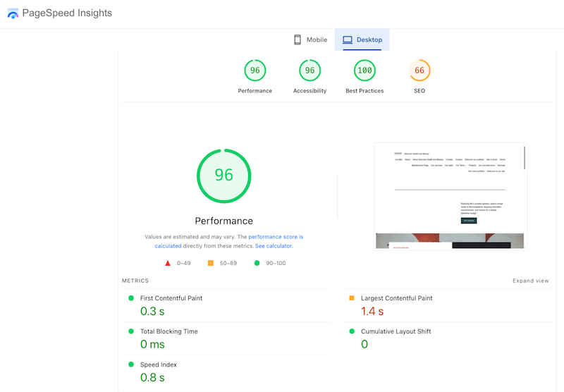Click green dot beside Cumulative Layout Shift
Screen dimensions: 564x392
click(352, 331)
